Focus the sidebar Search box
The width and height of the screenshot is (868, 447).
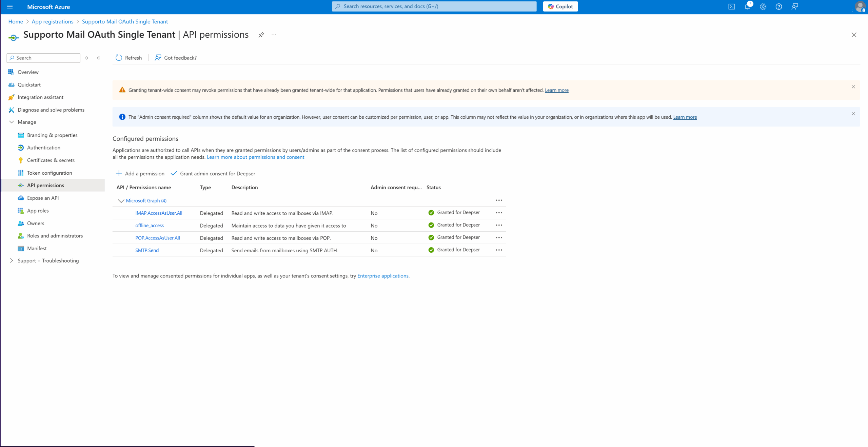coord(43,58)
